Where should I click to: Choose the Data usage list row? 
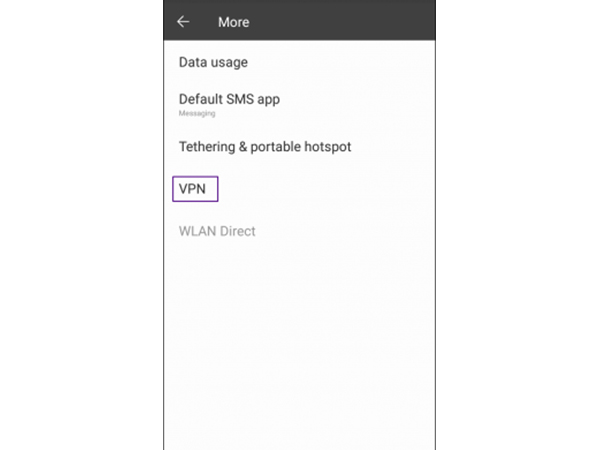299,62
